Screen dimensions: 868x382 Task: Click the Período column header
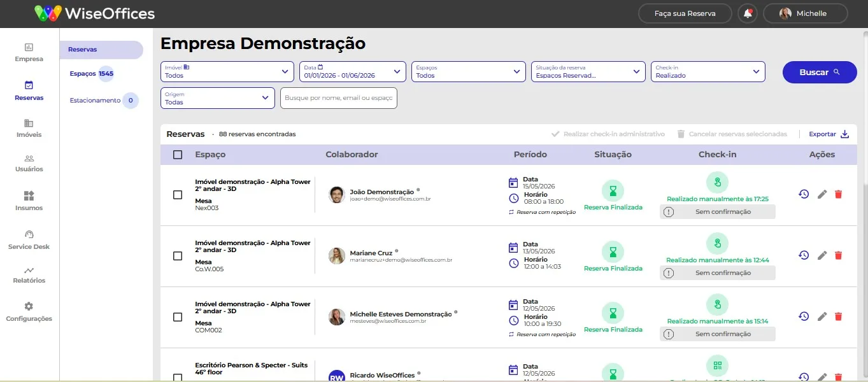pyautogui.click(x=530, y=155)
